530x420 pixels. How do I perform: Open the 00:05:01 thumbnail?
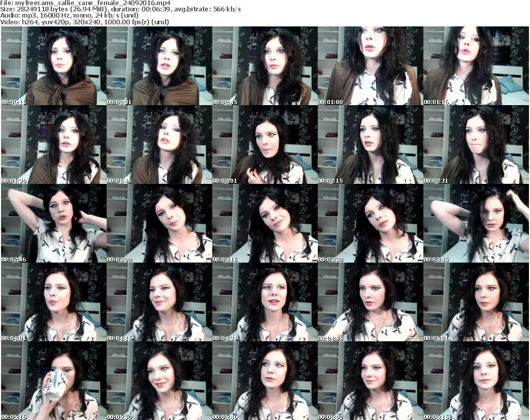tap(476, 302)
